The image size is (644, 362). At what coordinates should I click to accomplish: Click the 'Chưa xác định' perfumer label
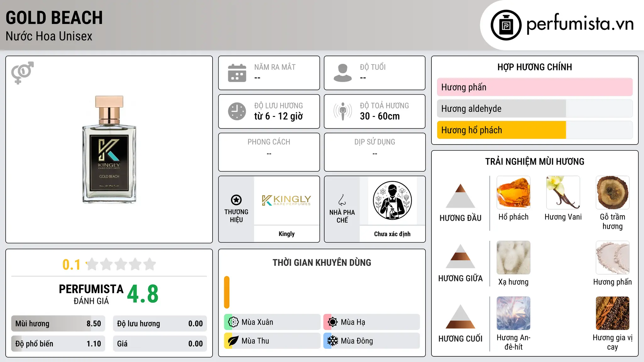(x=392, y=234)
